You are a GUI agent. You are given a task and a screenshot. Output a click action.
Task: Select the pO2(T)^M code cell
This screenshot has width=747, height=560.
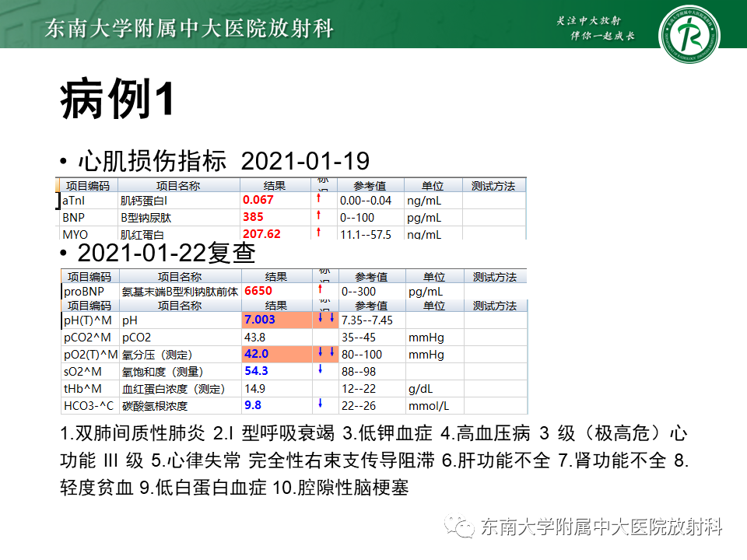point(90,355)
